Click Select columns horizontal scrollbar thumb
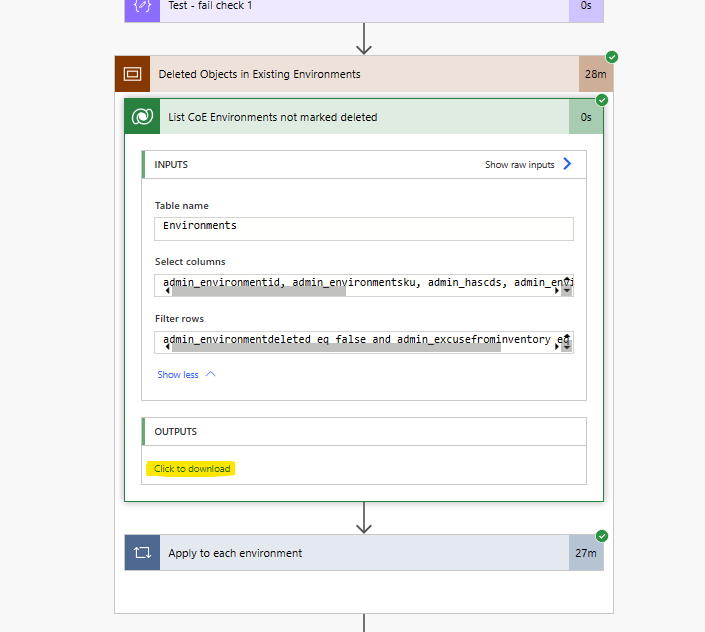This screenshot has width=705, height=632. click(x=259, y=291)
